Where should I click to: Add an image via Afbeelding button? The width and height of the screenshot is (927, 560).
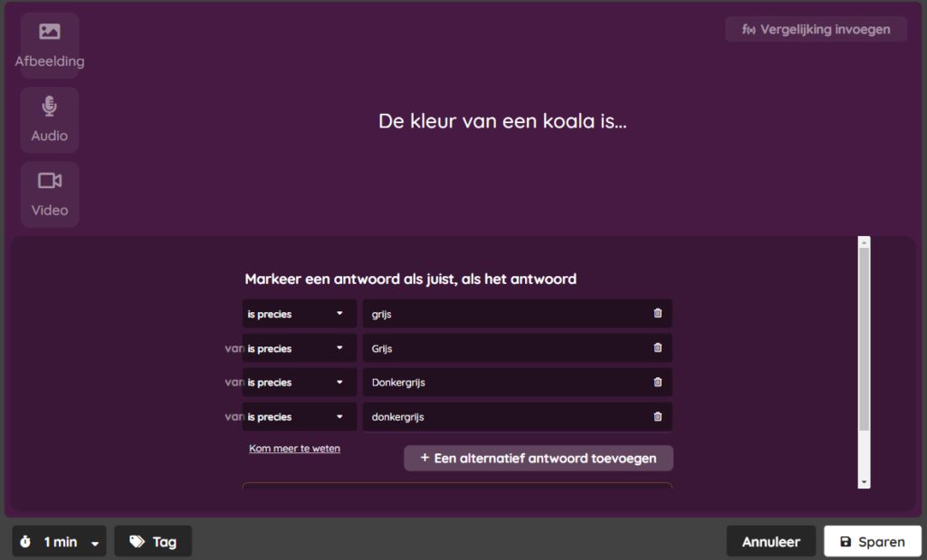50,45
